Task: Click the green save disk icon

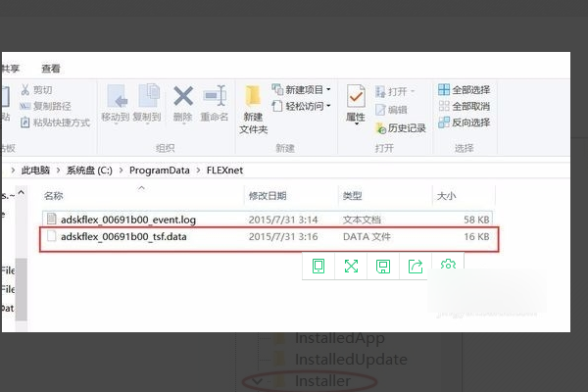Action: tap(383, 267)
